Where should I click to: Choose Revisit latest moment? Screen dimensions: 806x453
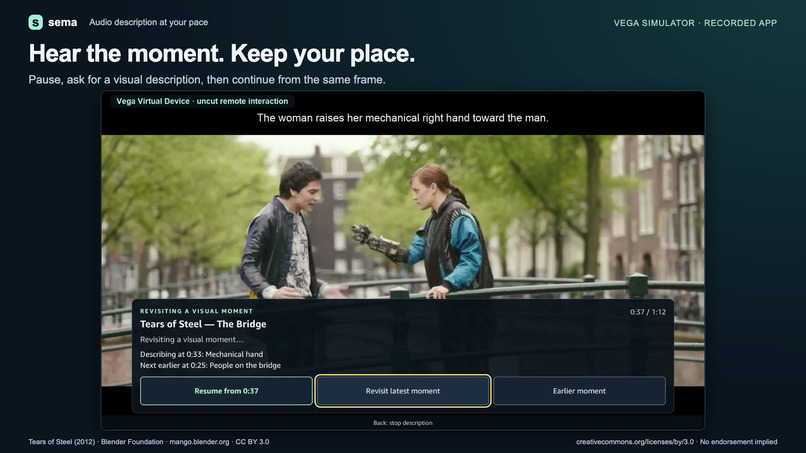pyautogui.click(x=402, y=391)
